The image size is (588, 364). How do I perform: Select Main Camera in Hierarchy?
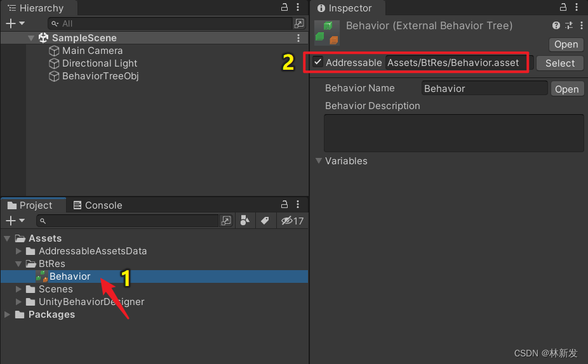click(x=92, y=51)
